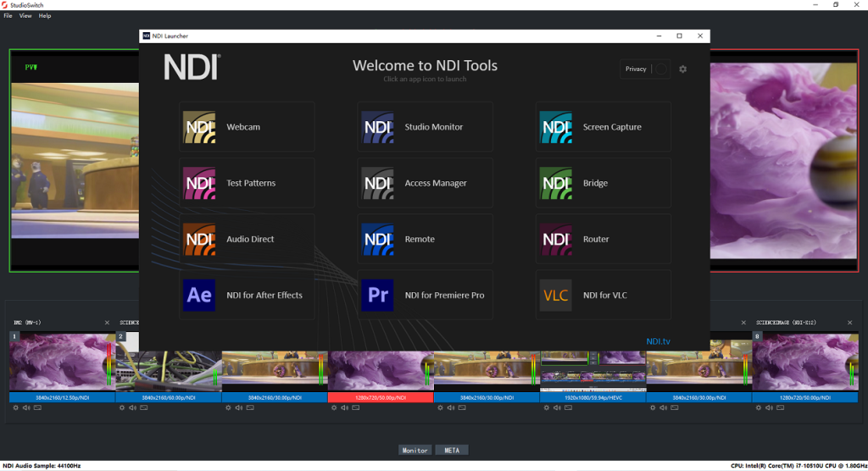Mute audio on the 12.50p source
This screenshot has width=868, height=471.
tap(26, 408)
